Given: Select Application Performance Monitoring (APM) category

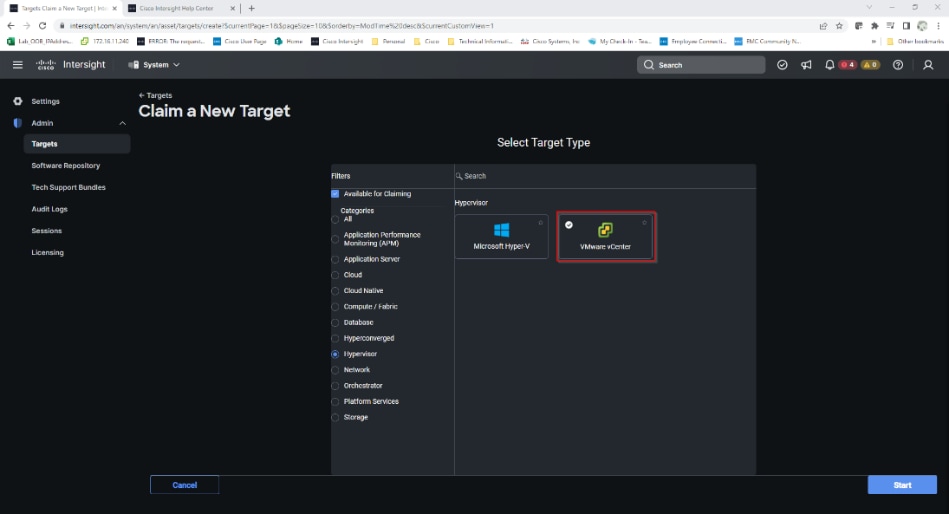Looking at the screenshot, I should click(335, 239).
